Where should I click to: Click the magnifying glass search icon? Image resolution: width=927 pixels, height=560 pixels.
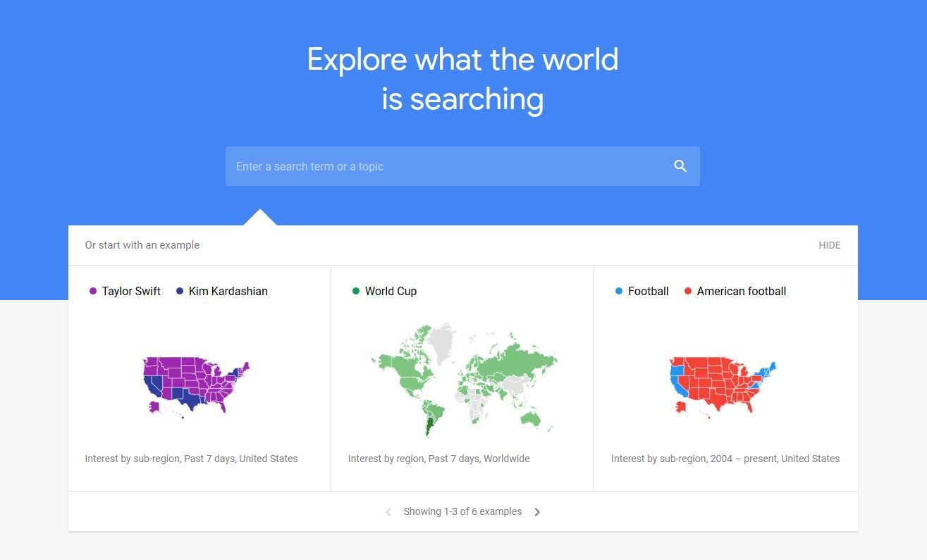680,166
